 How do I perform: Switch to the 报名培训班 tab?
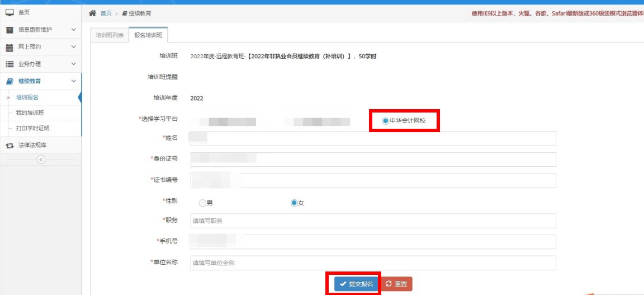click(x=148, y=35)
